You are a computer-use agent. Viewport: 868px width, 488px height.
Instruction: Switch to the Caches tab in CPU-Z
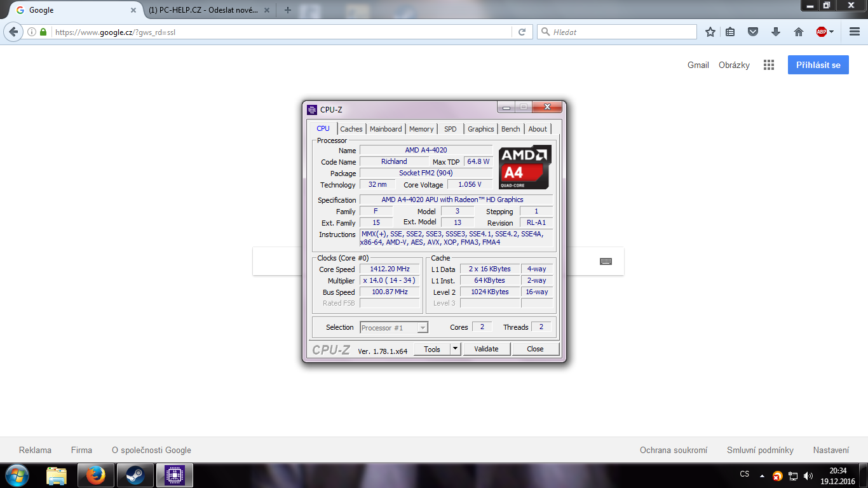(x=351, y=129)
